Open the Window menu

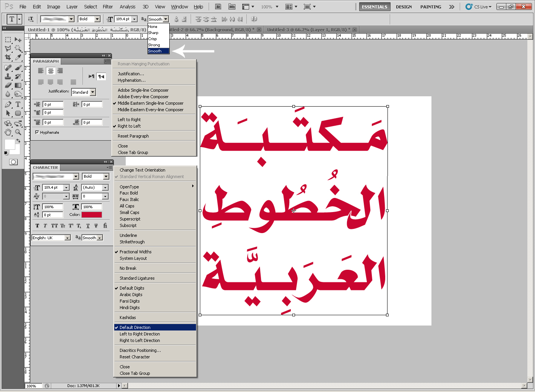[x=179, y=6]
